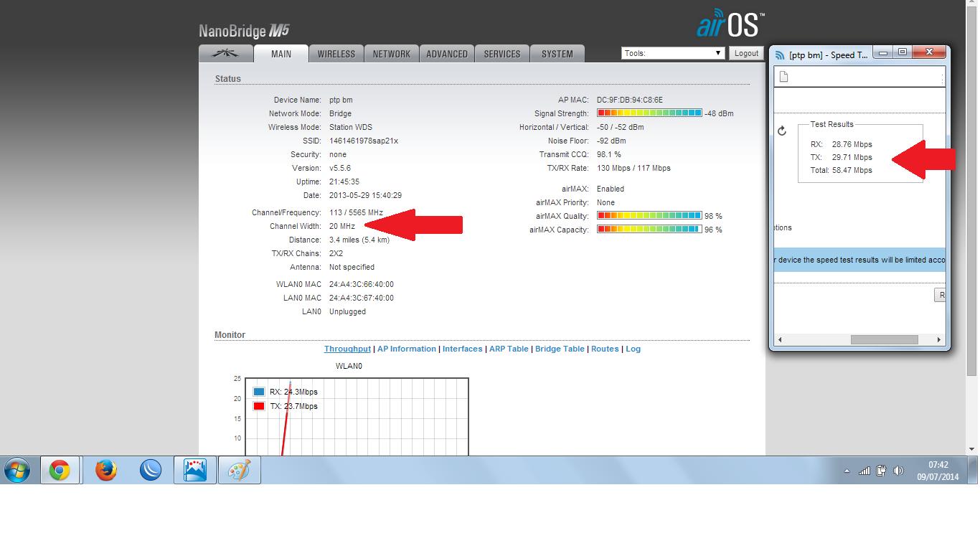Click the version value 'v5.5.6'
980x551 pixels.
point(340,169)
